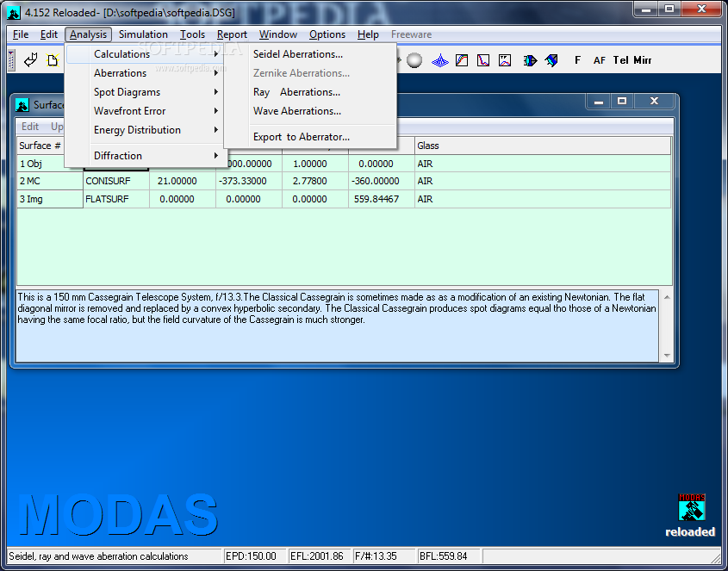
Task: Click the application icon in title bar
Action: point(14,13)
